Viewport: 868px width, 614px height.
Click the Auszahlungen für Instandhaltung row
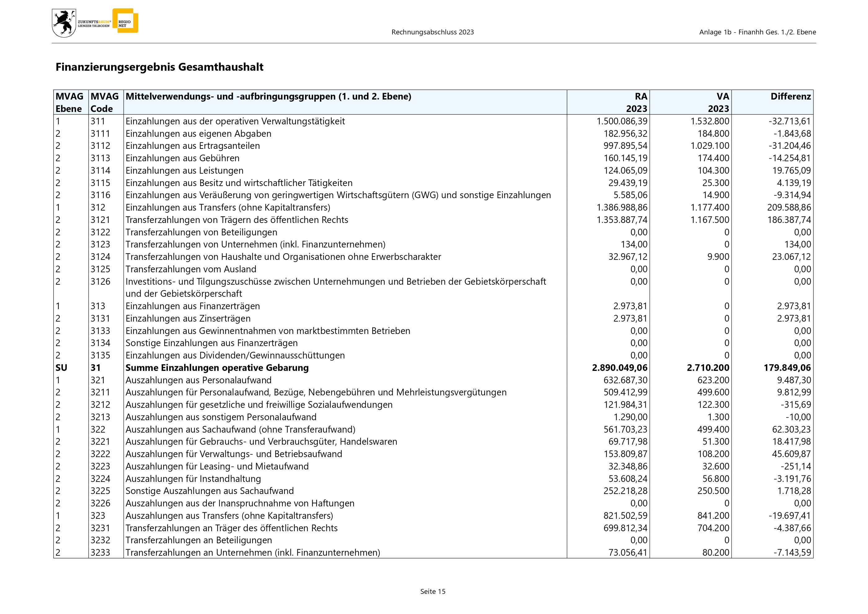coord(193,479)
